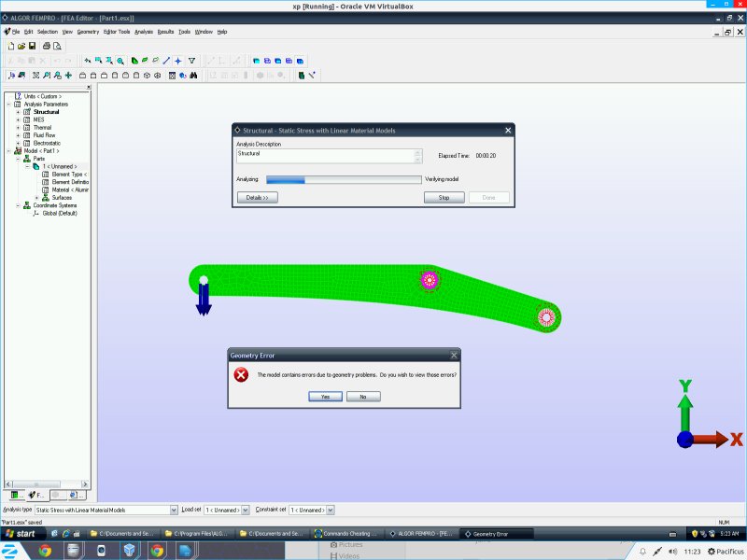Choose the point selection arrow tool
747x560 pixels.
coord(88,61)
